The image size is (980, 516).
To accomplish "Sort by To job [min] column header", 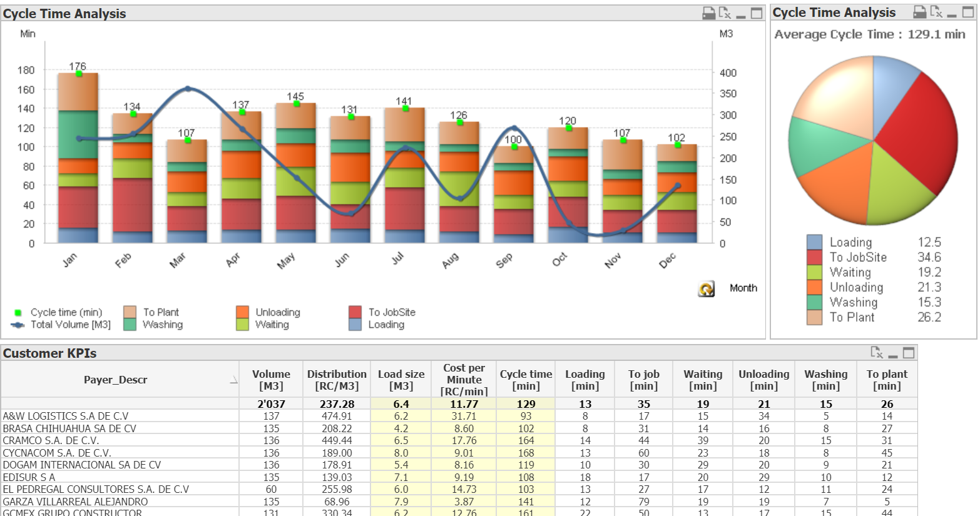I will tap(644, 380).
